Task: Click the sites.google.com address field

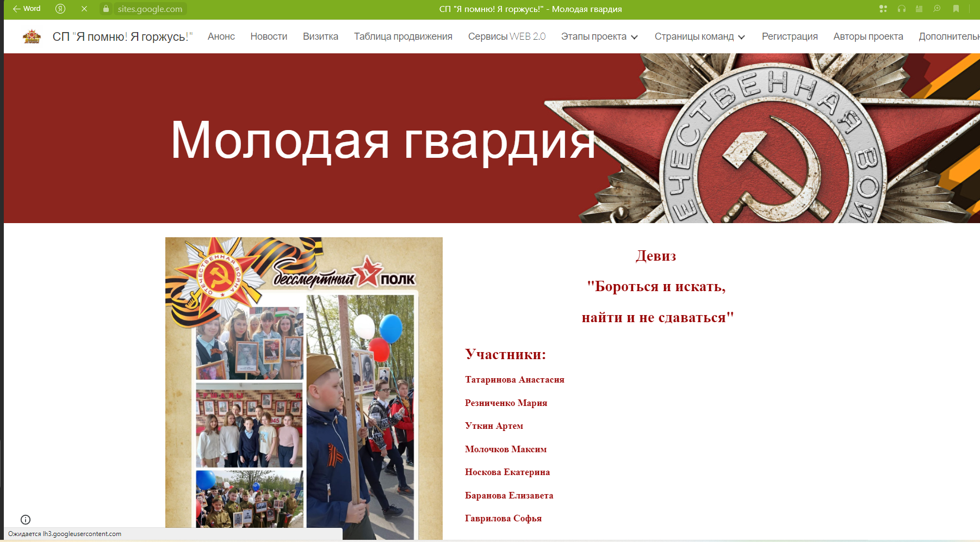Action: (150, 9)
